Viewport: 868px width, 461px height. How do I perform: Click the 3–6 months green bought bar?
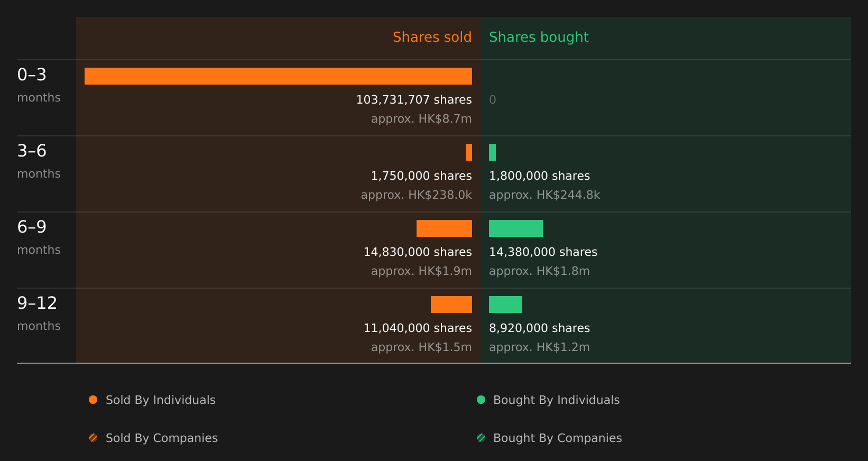pyautogui.click(x=492, y=152)
